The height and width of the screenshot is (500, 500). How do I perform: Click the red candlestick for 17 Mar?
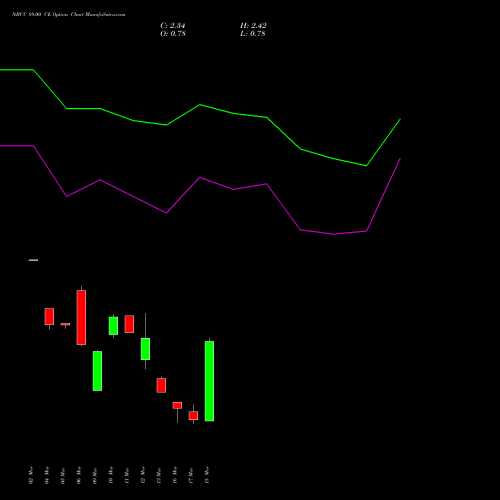pos(193,415)
